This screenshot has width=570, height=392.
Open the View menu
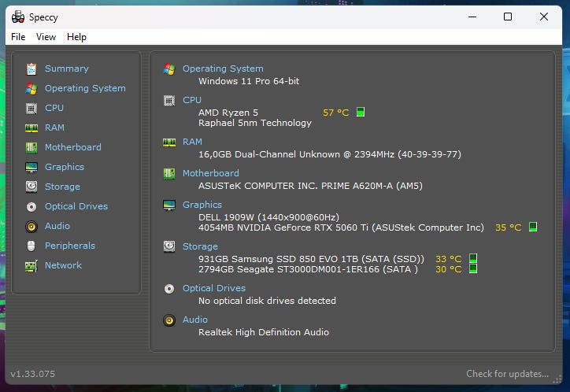click(46, 37)
